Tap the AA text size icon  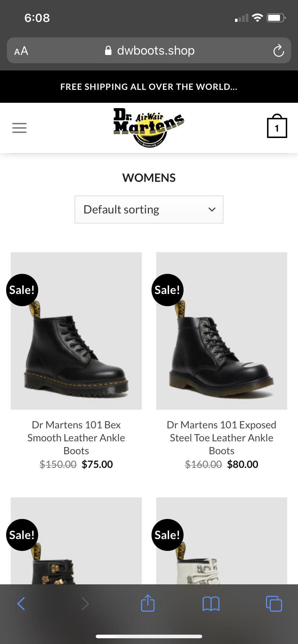(21, 50)
